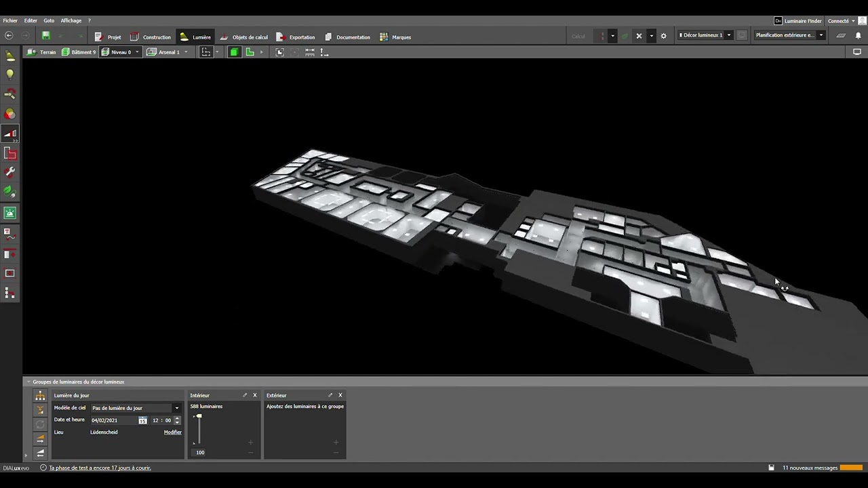The height and width of the screenshot is (488, 868).
Task: Close the Intérieur luminaire group
Action: pos(255,395)
